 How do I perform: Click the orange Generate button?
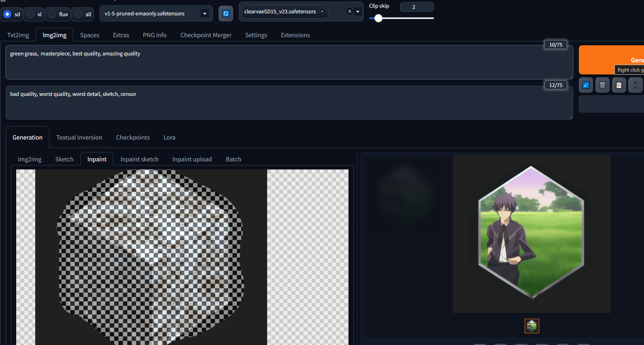(611, 60)
